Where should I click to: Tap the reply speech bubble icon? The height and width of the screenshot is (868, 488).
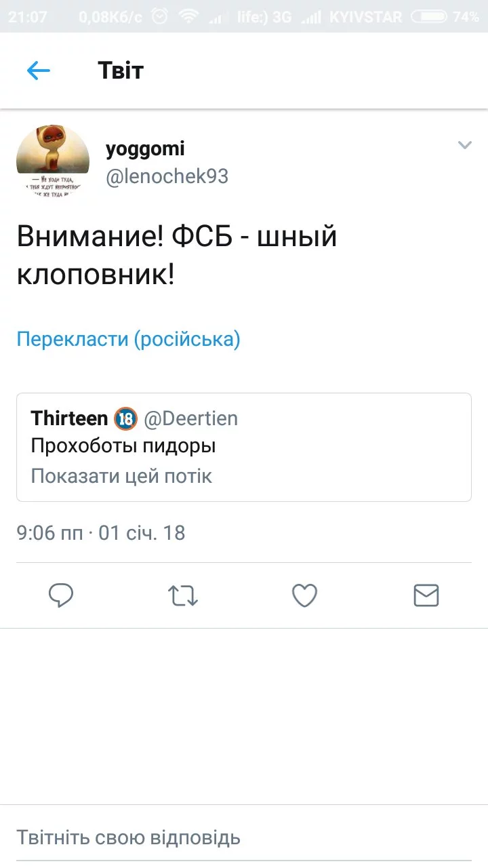61,595
